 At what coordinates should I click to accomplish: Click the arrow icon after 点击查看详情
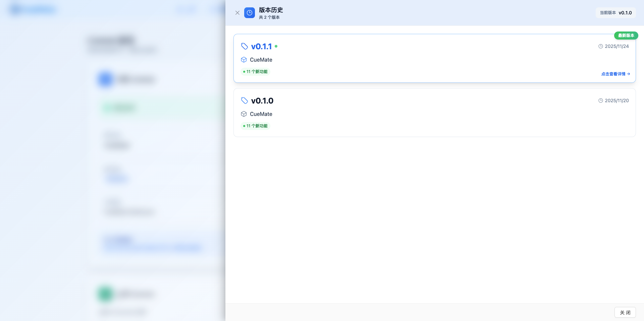click(629, 74)
